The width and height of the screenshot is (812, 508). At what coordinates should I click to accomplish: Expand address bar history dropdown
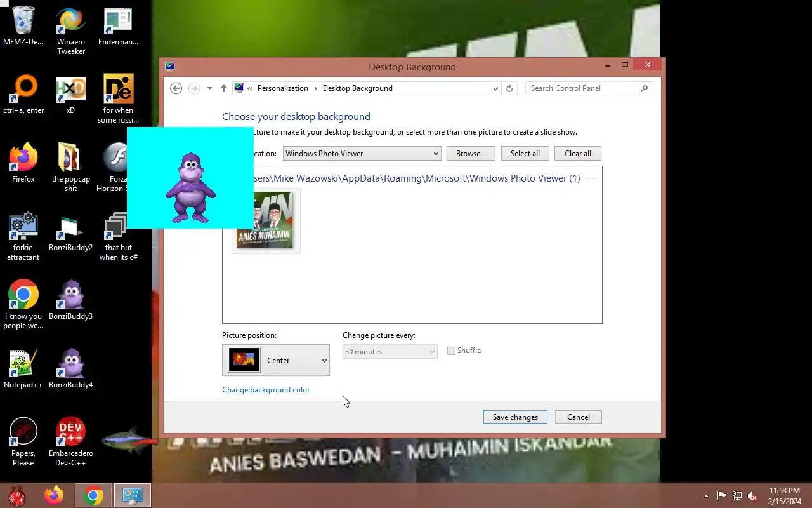pos(495,89)
